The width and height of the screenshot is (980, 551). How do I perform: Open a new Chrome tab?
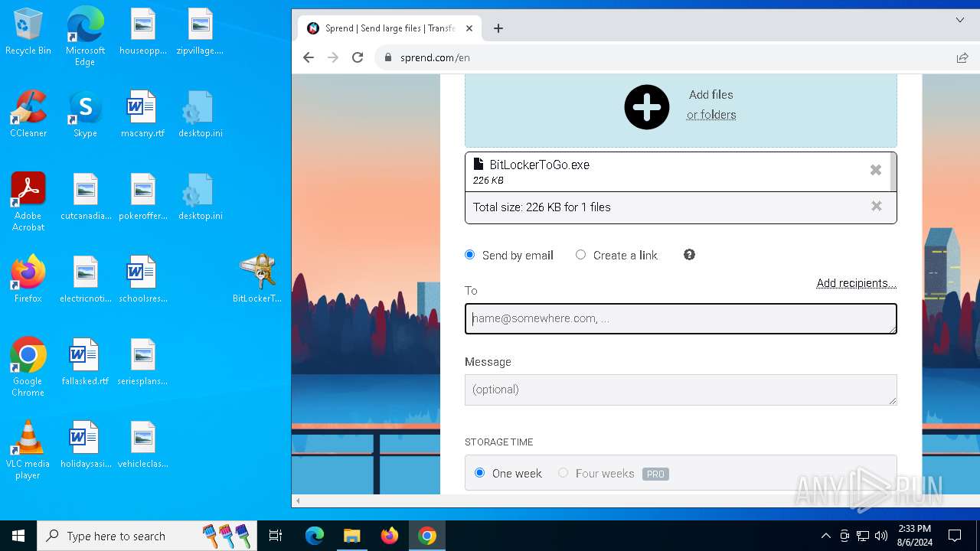(498, 28)
